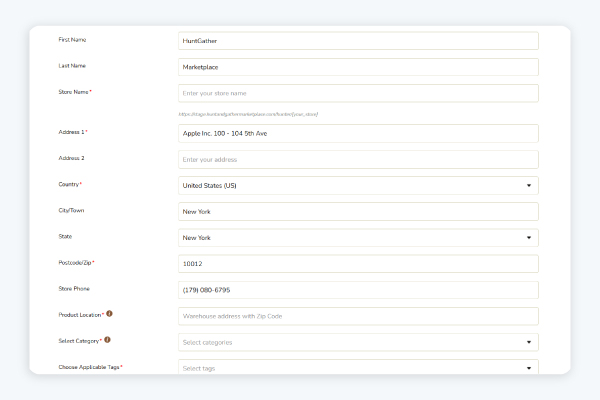Open the Country dropdown
Image resolution: width=600 pixels, height=400 pixels.
357,185
